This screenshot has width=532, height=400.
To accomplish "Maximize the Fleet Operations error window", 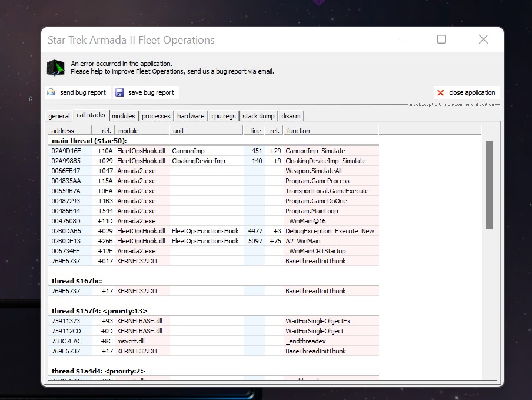I will pos(441,39).
